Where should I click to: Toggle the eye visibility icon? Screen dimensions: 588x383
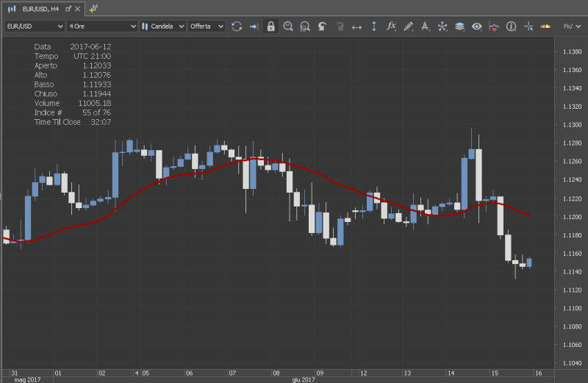[477, 26]
